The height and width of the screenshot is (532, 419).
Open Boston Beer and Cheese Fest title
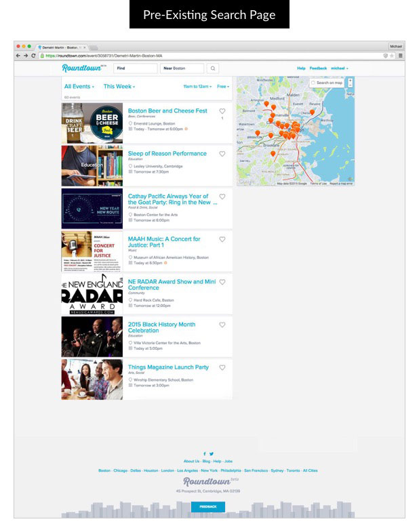(x=167, y=111)
